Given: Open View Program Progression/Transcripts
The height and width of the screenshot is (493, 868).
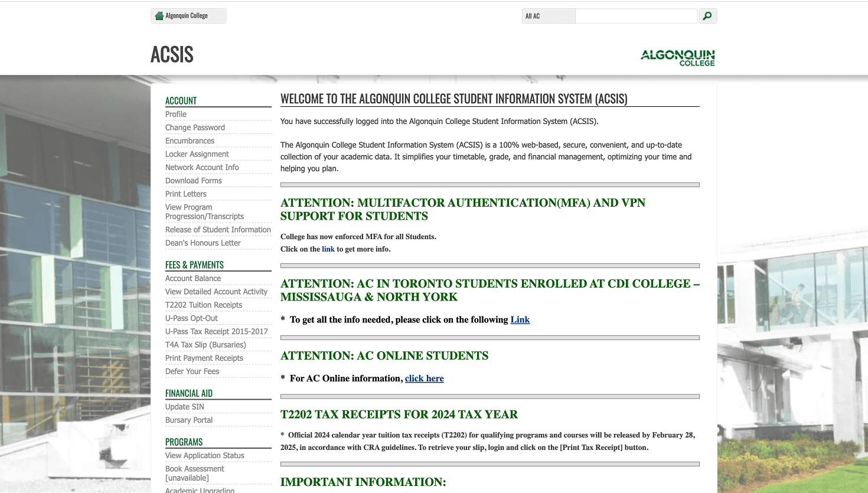Looking at the screenshot, I should (x=204, y=211).
